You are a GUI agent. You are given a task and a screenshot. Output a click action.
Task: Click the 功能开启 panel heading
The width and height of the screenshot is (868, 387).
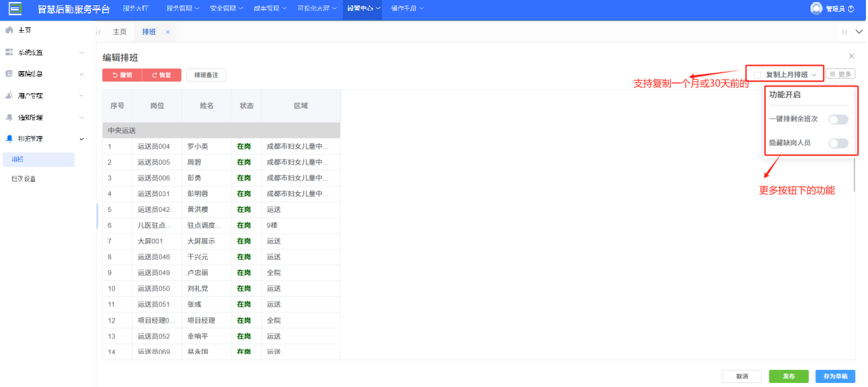(785, 95)
